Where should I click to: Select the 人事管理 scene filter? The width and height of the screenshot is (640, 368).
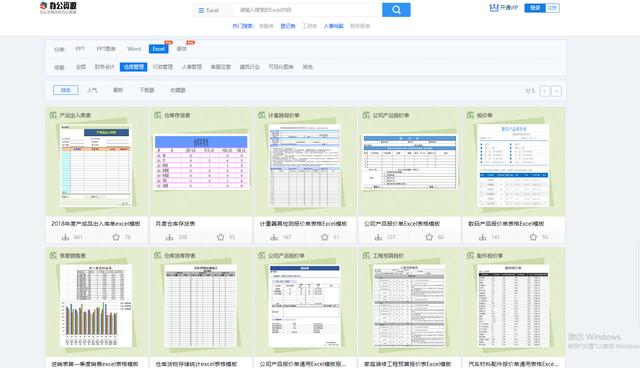point(192,67)
